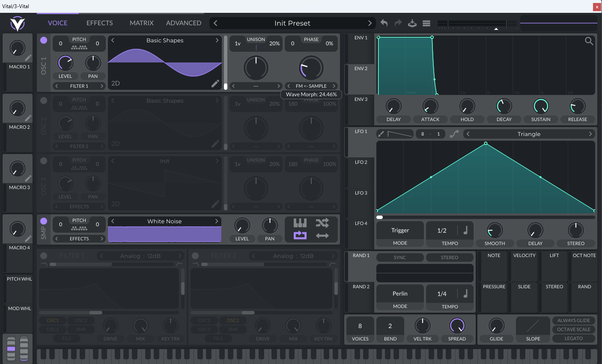Disable oscillator 1 power toggle
This screenshot has width=602, height=364.
tap(44, 40)
